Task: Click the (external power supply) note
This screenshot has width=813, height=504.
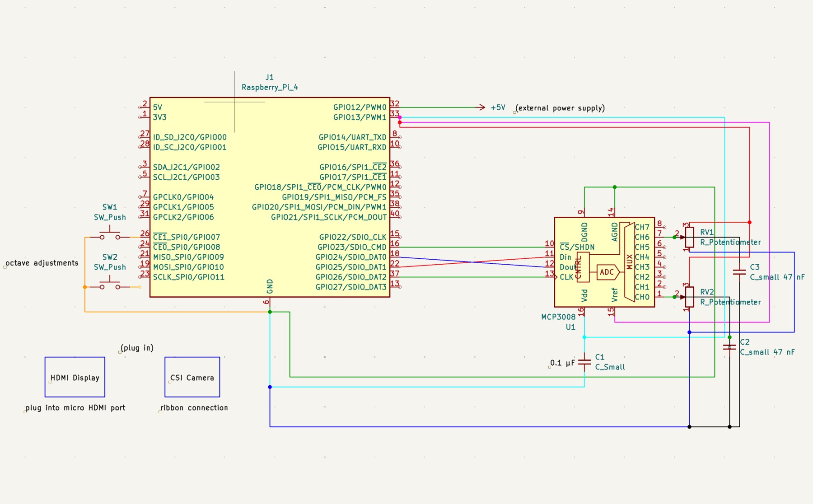Action: pyautogui.click(x=560, y=108)
